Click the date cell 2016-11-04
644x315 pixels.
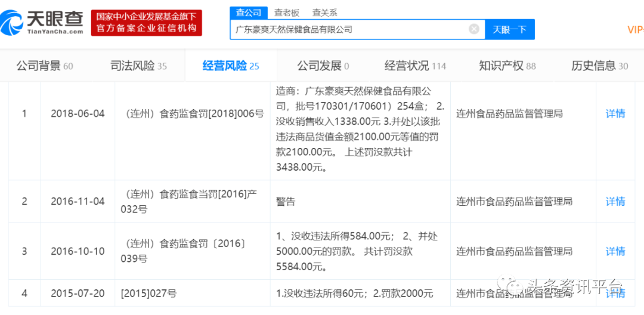(78, 201)
